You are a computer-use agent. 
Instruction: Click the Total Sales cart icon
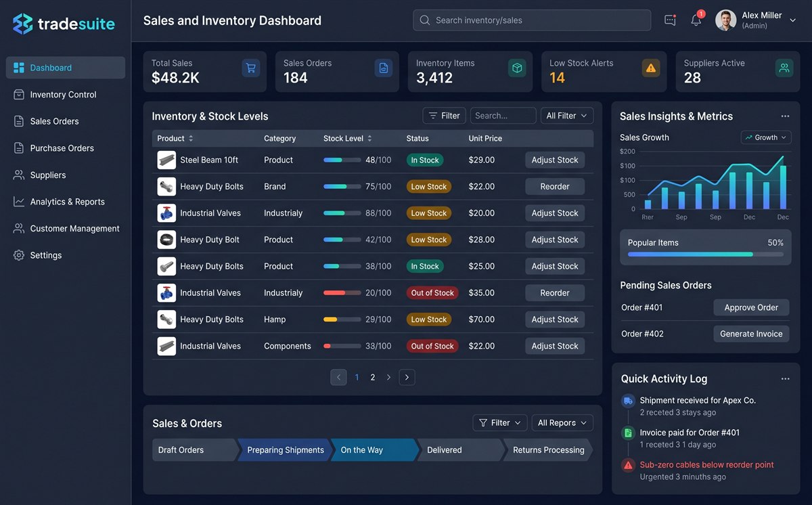251,68
